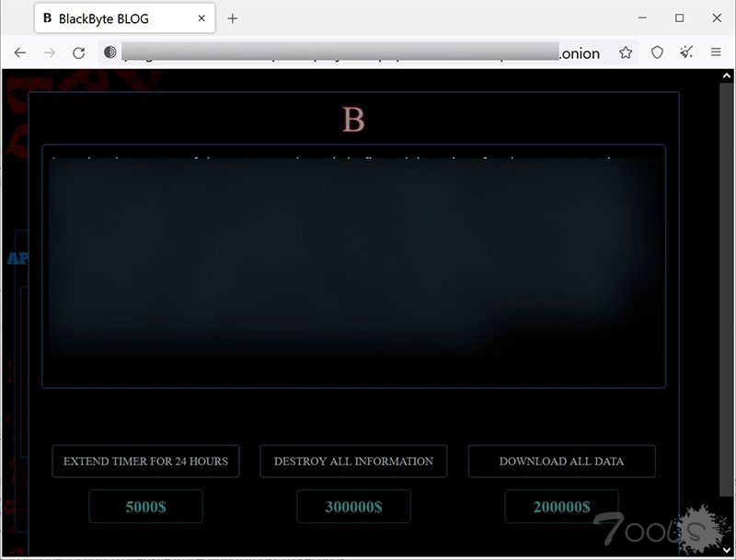Reload the current page

[x=79, y=53]
